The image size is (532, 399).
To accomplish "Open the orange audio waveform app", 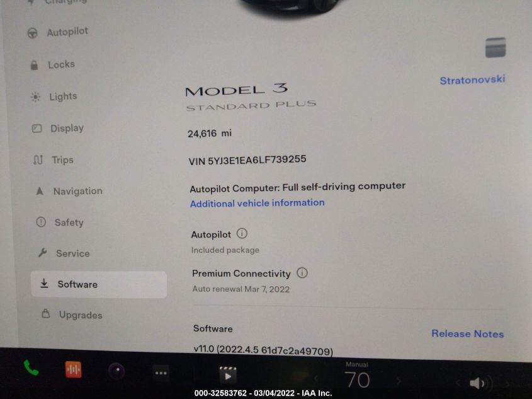I will [73, 369].
